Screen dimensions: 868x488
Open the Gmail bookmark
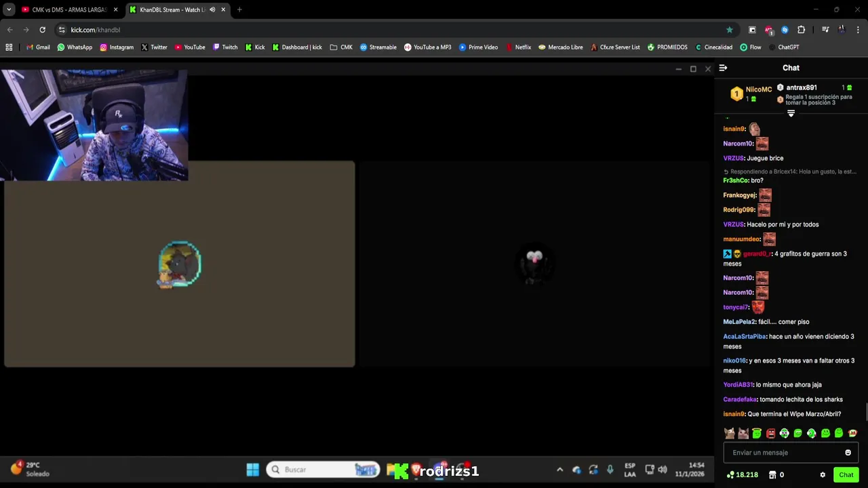(37, 47)
